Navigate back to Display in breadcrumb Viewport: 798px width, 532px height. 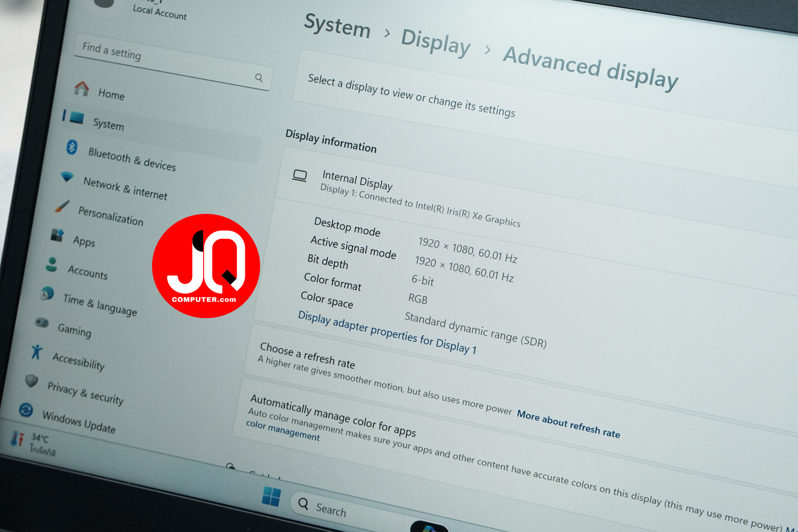point(436,42)
